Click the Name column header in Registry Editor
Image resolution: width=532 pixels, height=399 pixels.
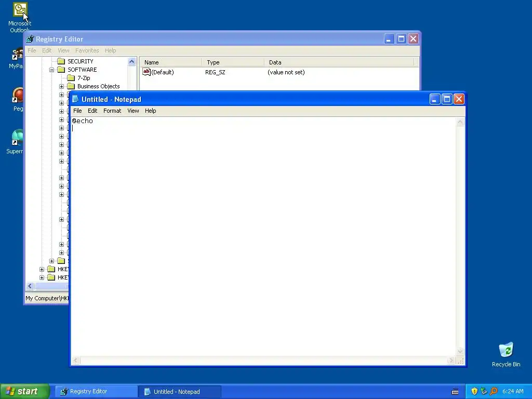pyautogui.click(x=171, y=62)
